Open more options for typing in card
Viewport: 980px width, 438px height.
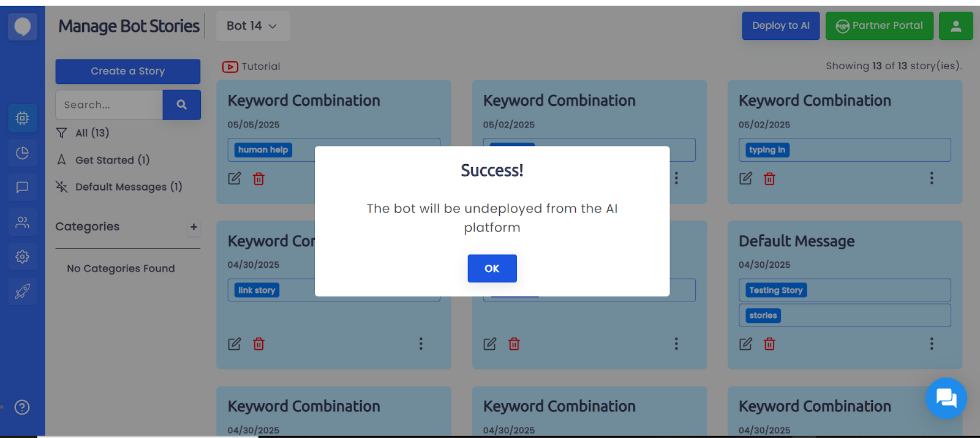pyautogui.click(x=932, y=178)
